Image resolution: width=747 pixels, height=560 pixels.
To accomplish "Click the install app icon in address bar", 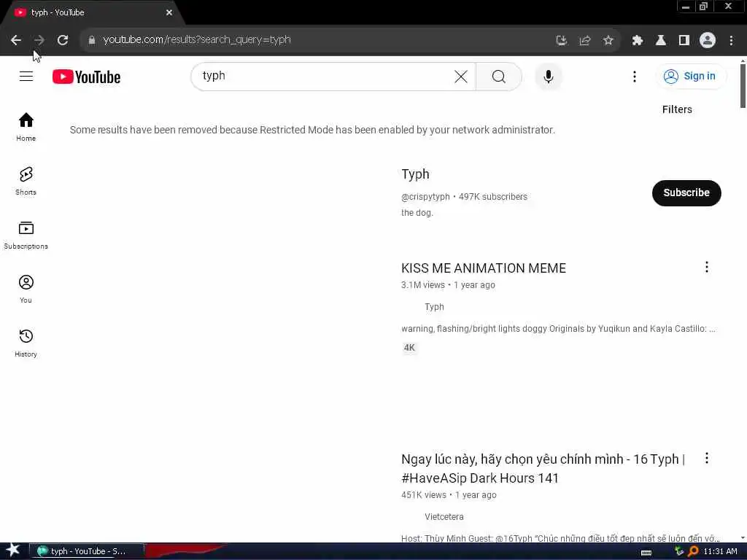I will [x=562, y=41].
